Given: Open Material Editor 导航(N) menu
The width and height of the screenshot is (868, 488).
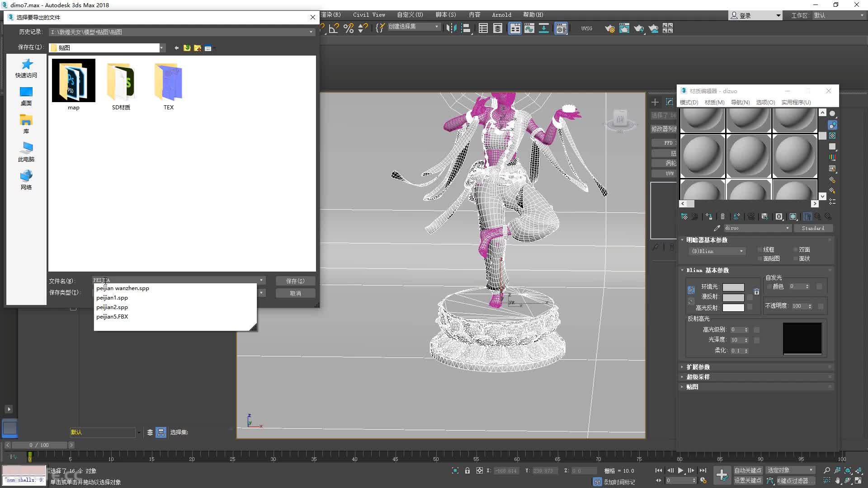Looking at the screenshot, I should click(740, 103).
